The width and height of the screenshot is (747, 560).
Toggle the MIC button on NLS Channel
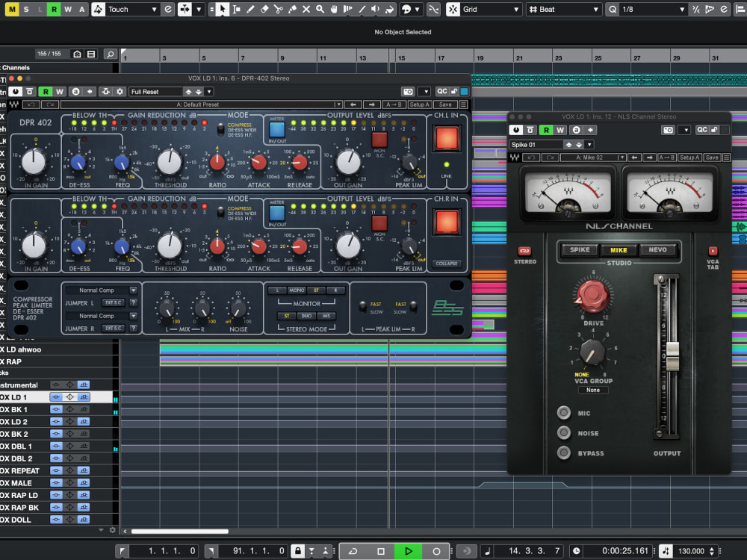563,412
